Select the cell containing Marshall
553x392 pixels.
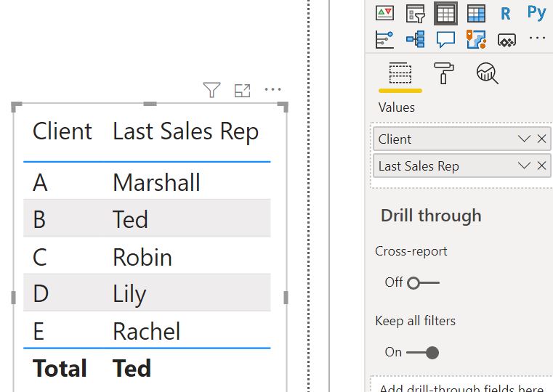point(156,183)
